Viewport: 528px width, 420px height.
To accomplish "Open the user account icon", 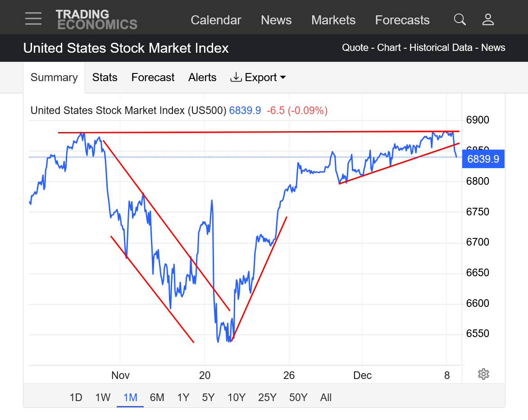I will click(488, 19).
